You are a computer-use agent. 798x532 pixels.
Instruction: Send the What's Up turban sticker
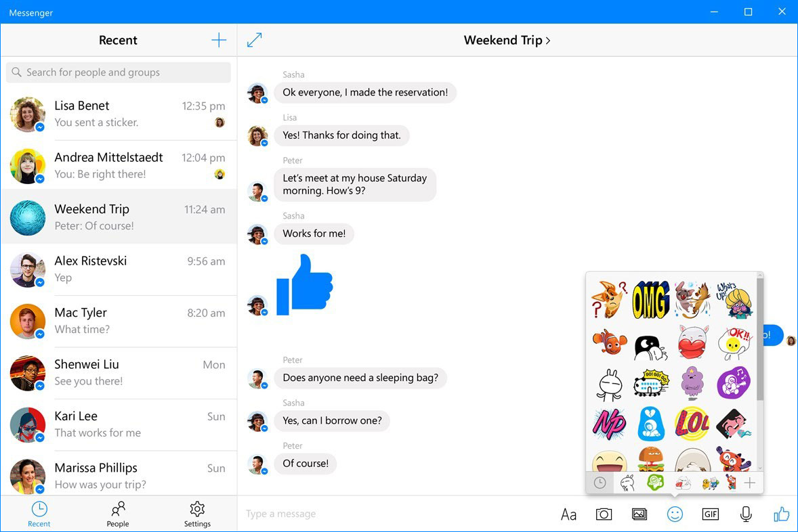pyautogui.click(x=734, y=300)
